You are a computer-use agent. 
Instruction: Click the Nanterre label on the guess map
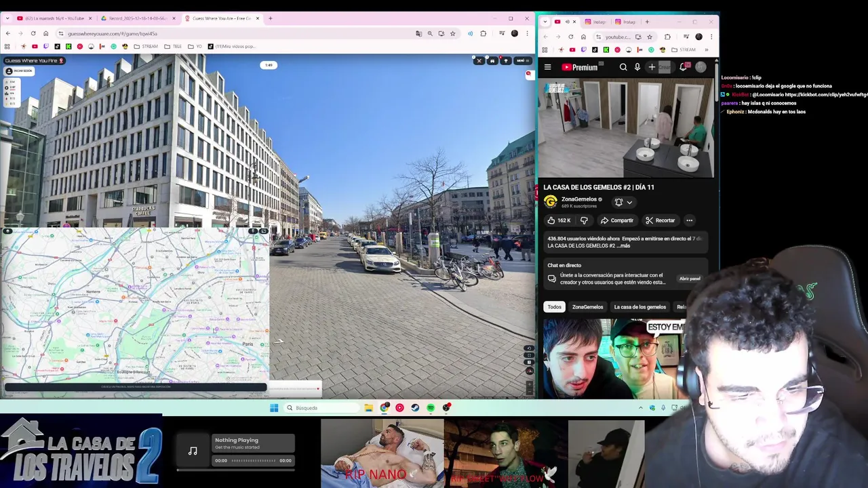[94, 291]
